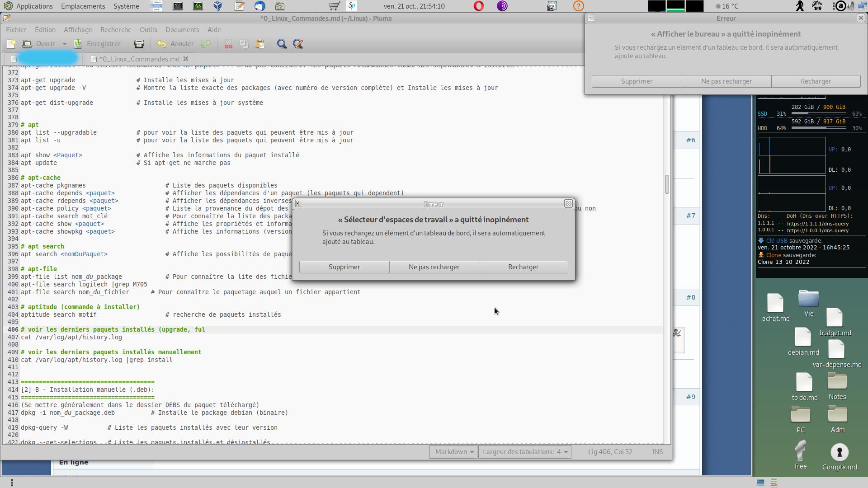Open the Largeur des tabulations dropdown

[x=524, y=452]
